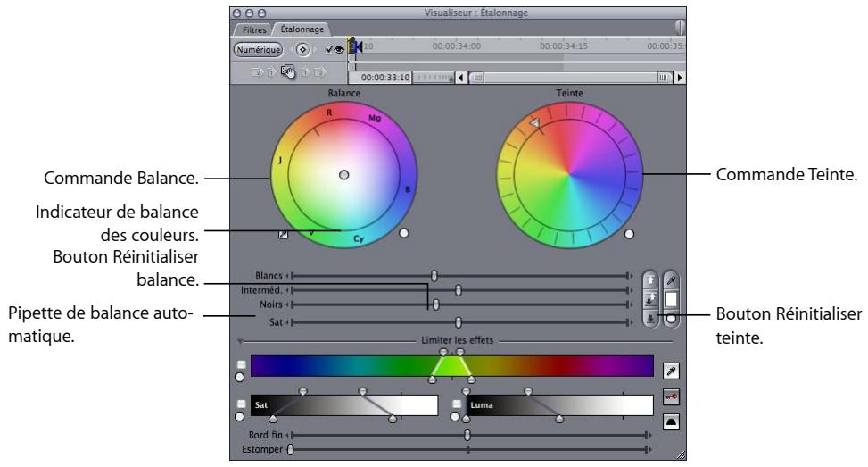Switch to the Filtres tab
Viewport: 868px width, 467px height.
coord(254,30)
